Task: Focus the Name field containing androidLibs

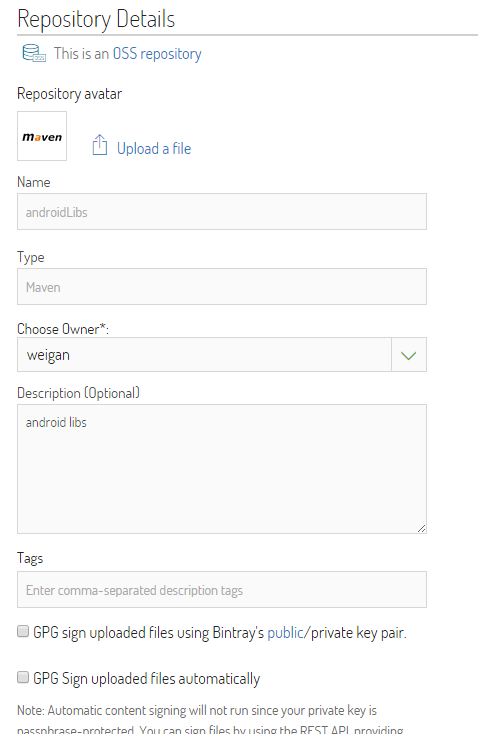Action: pos(222,212)
